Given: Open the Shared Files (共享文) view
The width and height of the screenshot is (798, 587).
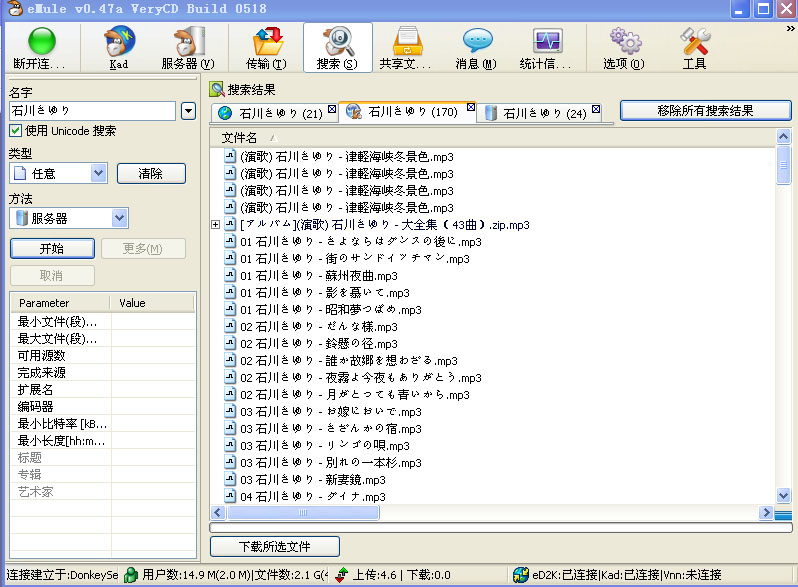Looking at the screenshot, I should click(x=406, y=48).
